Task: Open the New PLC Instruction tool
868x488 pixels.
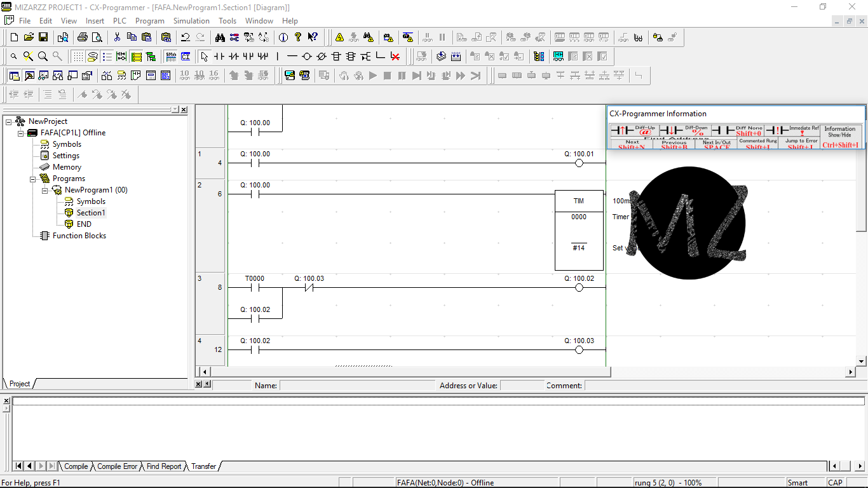Action: (x=337, y=57)
